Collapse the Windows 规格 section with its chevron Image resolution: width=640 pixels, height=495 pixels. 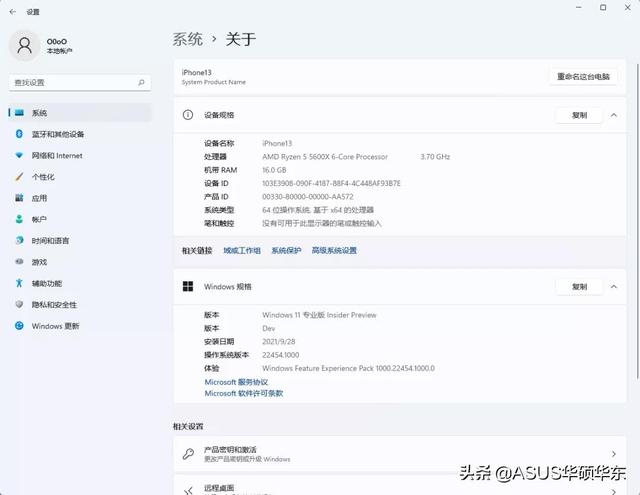point(613,286)
